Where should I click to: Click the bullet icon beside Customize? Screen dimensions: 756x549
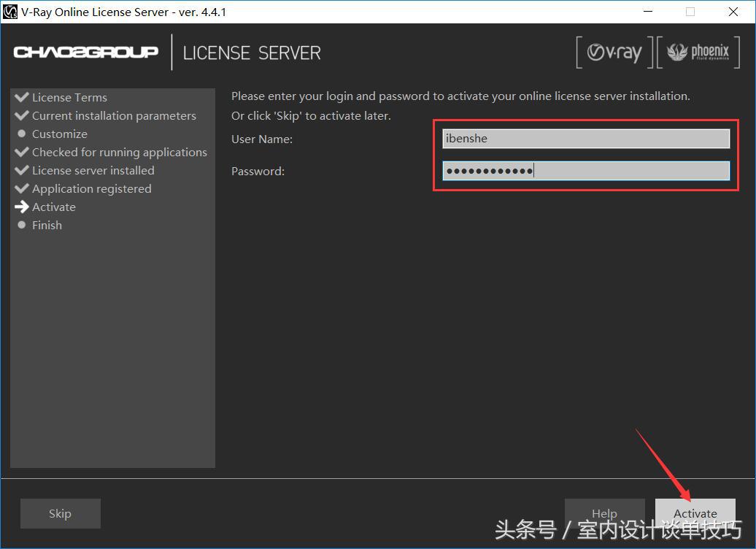point(21,134)
